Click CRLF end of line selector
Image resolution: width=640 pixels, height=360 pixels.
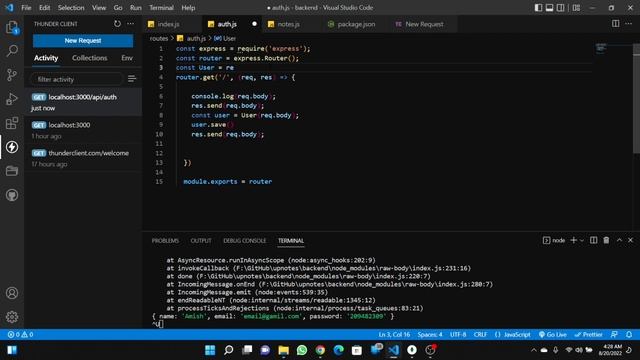click(x=480, y=334)
